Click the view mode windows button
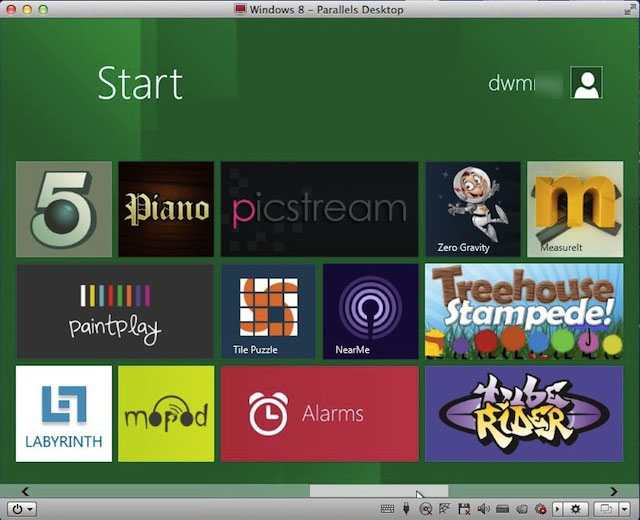This screenshot has width=640, height=520. (606, 509)
